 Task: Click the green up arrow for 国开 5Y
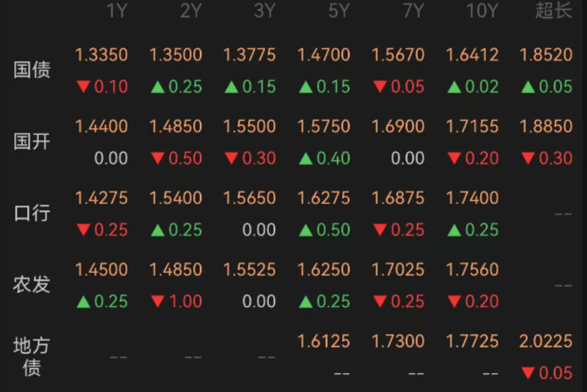point(306,158)
